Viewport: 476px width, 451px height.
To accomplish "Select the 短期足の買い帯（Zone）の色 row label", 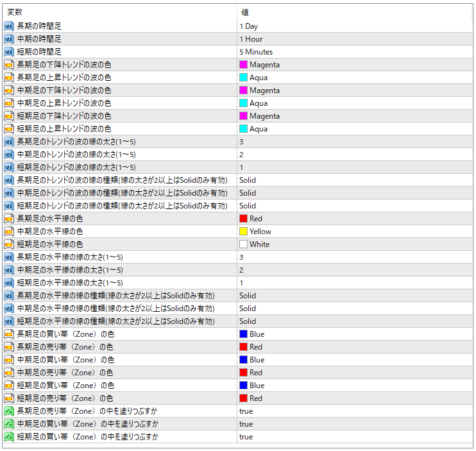I will click(x=65, y=386).
